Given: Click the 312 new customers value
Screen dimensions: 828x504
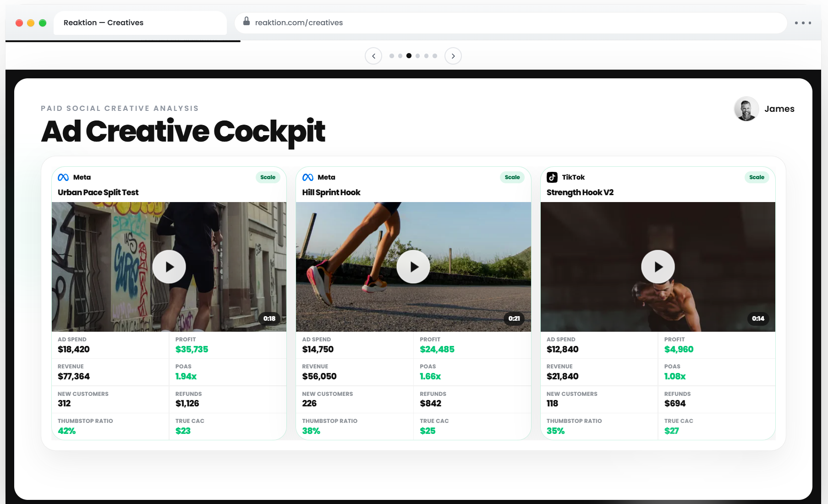Looking at the screenshot, I should [64, 403].
